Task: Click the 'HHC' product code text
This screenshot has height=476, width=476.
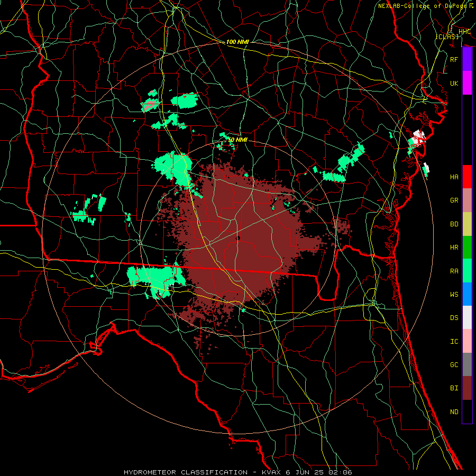Action: click(x=464, y=32)
